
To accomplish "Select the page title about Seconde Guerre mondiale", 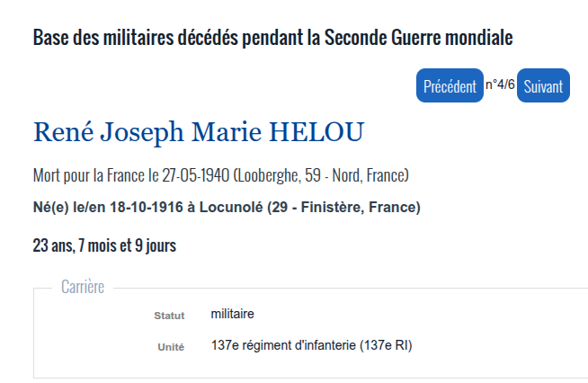I will (272, 38).
